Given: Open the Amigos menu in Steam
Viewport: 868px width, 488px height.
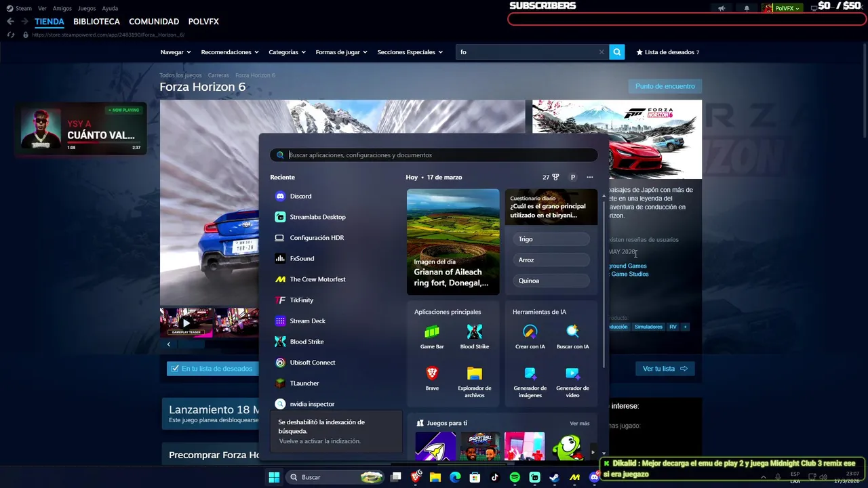Looking at the screenshot, I should coord(62,8).
